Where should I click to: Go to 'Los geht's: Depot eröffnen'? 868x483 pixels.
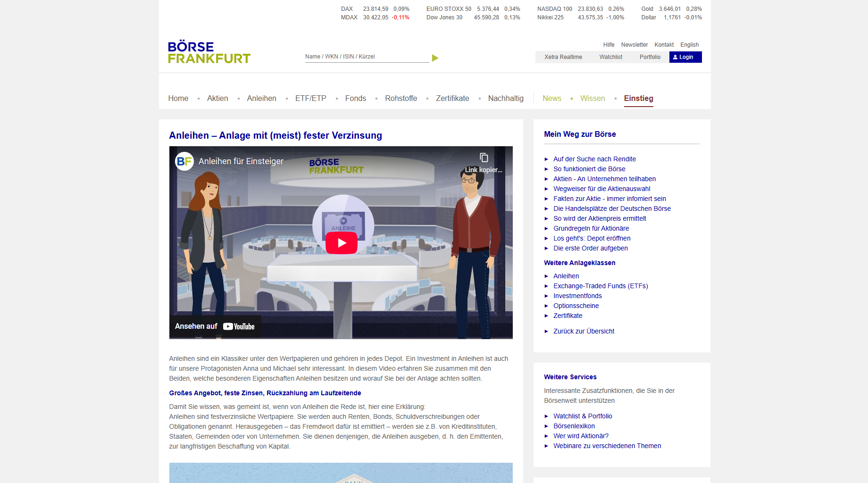[592, 238]
